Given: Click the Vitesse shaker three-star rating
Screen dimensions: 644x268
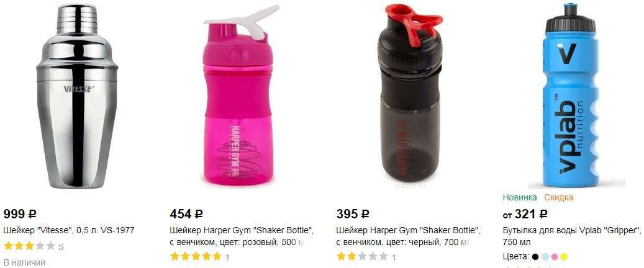Looking at the screenshot, I should click(29, 246).
